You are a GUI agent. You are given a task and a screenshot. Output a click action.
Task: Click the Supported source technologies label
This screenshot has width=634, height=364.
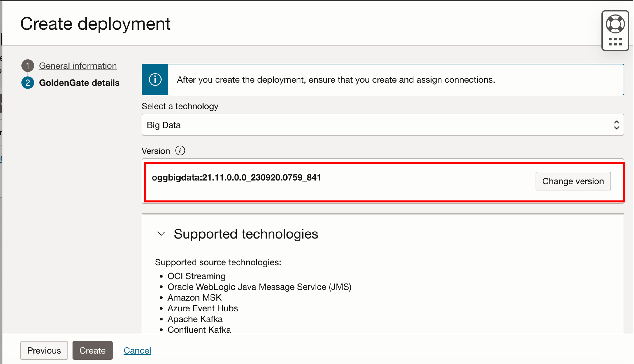(x=218, y=262)
